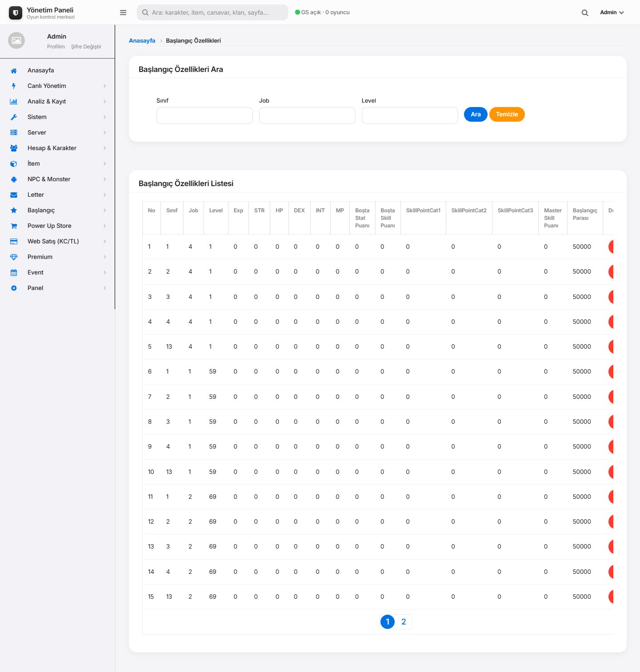Click the Hesap & Karakter users icon
Viewport: 640px width, 672px height.
click(x=14, y=148)
